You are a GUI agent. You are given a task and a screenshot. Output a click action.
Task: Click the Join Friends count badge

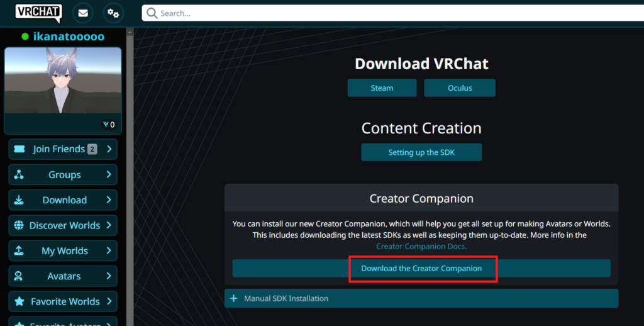(92, 149)
